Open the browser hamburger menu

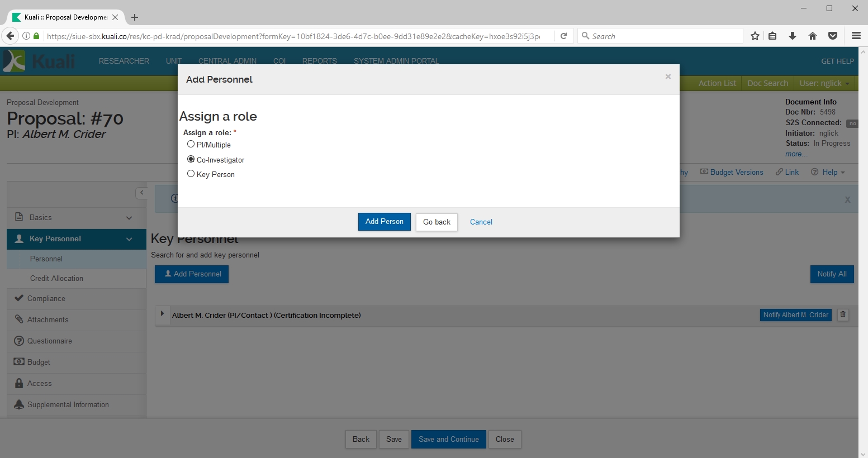[x=856, y=36]
